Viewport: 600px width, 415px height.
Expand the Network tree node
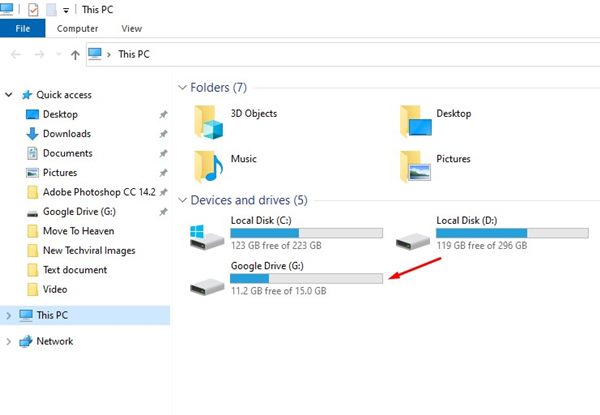pos(8,341)
